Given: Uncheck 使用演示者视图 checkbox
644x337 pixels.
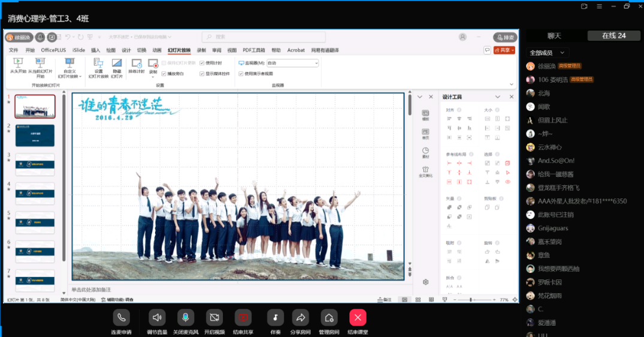Looking at the screenshot, I should tap(241, 74).
